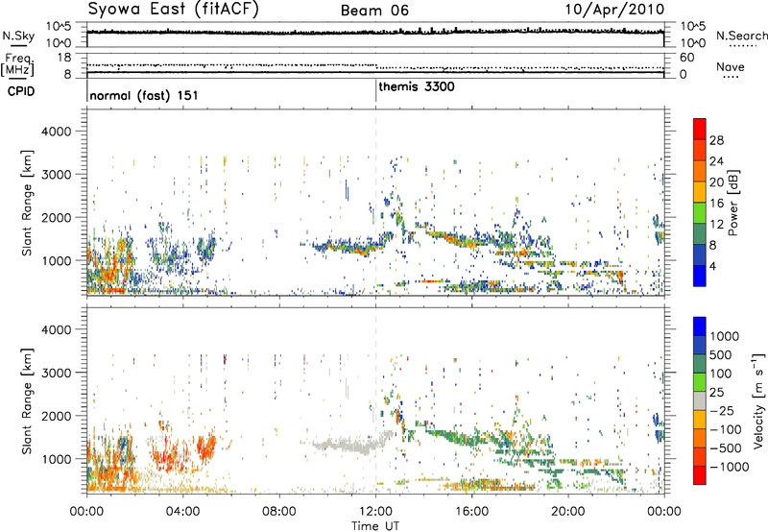Click the 'CPID' row label
Image resolution: width=768 pixels, height=532 pixels.
(x=21, y=91)
